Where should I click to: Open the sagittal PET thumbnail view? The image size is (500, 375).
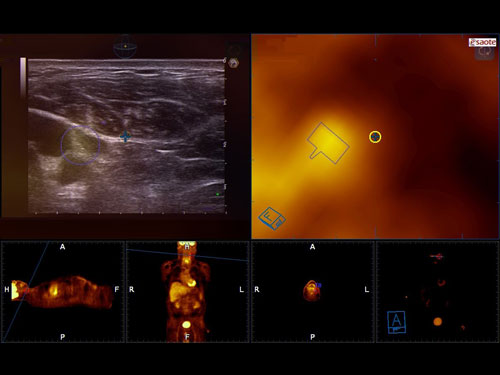point(63,292)
